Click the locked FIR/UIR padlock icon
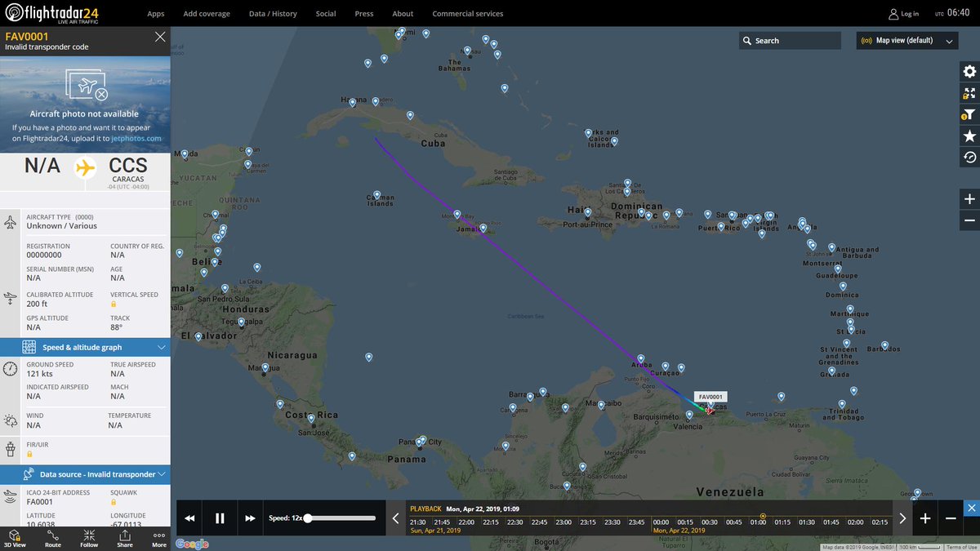Viewport: 980px width, 551px height. [29, 453]
